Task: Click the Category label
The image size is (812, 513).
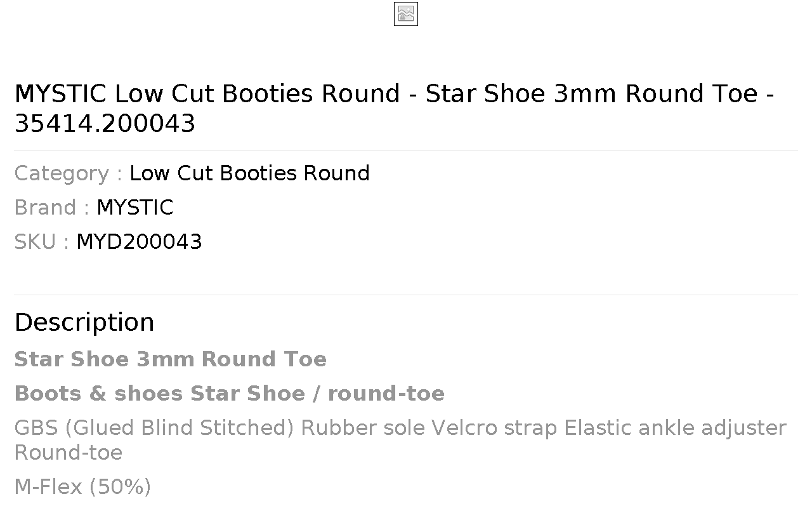Action: (x=69, y=173)
